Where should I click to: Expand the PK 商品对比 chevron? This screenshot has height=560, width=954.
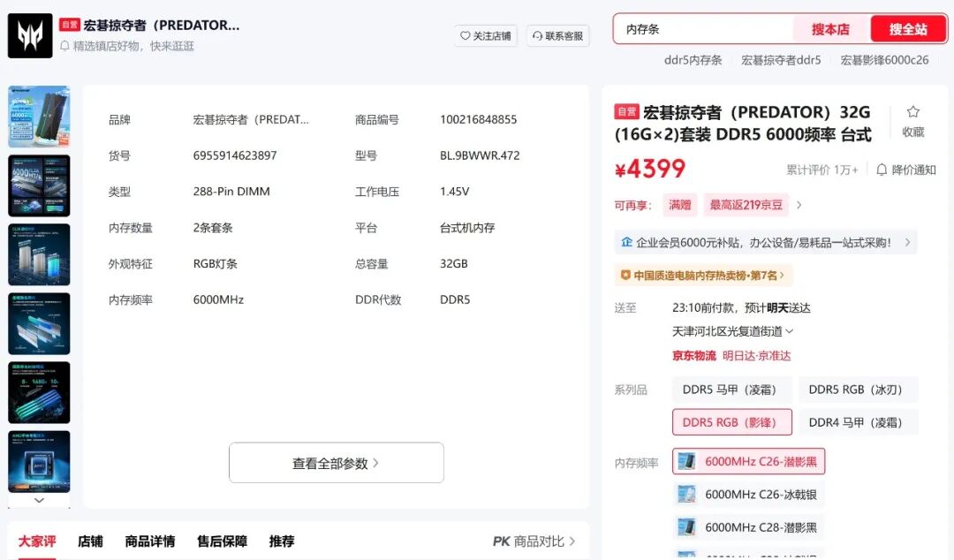click(x=572, y=541)
